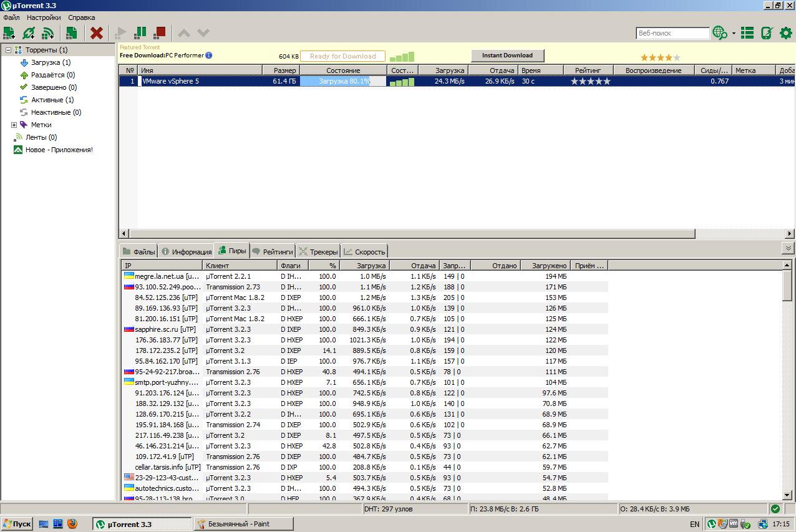This screenshot has height=532, width=796.
Task: Click Add Torrent from URL icon
Action: [x=29, y=33]
